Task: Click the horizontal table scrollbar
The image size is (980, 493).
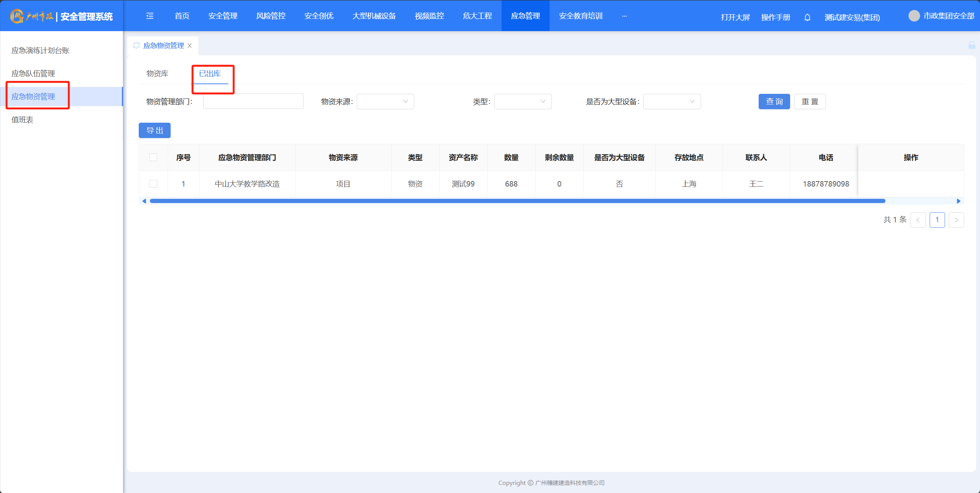Action: point(517,201)
